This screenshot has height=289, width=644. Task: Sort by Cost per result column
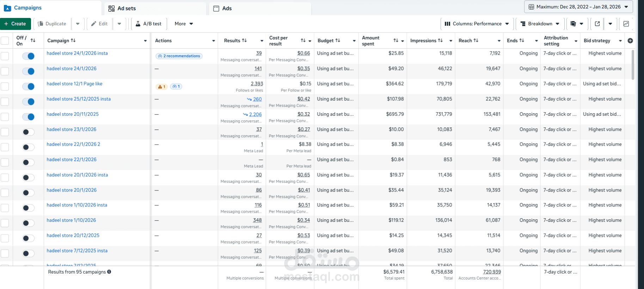click(x=303, y=40)
